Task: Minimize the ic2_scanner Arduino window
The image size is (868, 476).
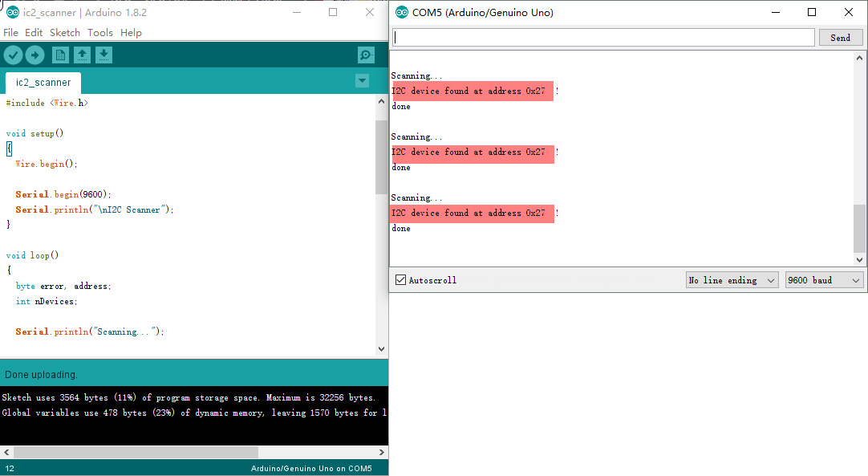Action: click(297, 12)
